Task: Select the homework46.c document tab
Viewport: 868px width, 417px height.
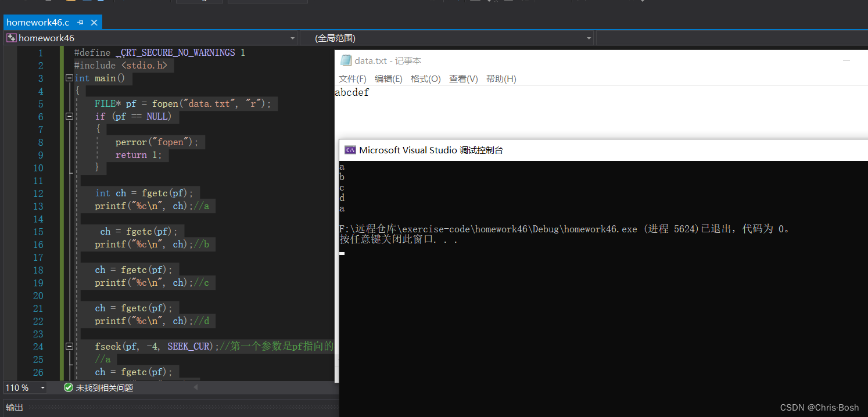Action: coord(38,23)
